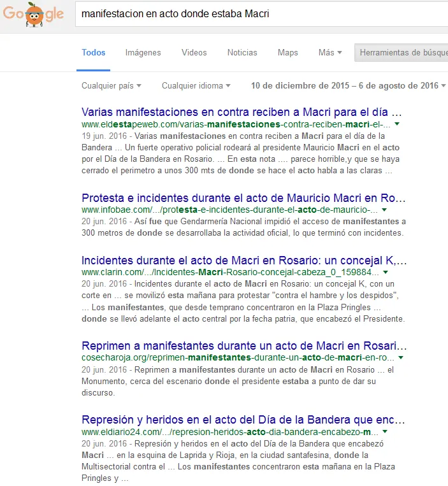This screenshot has height=486, width=448.
Task: Open the Maps tab
Action: tap(287, 53)
